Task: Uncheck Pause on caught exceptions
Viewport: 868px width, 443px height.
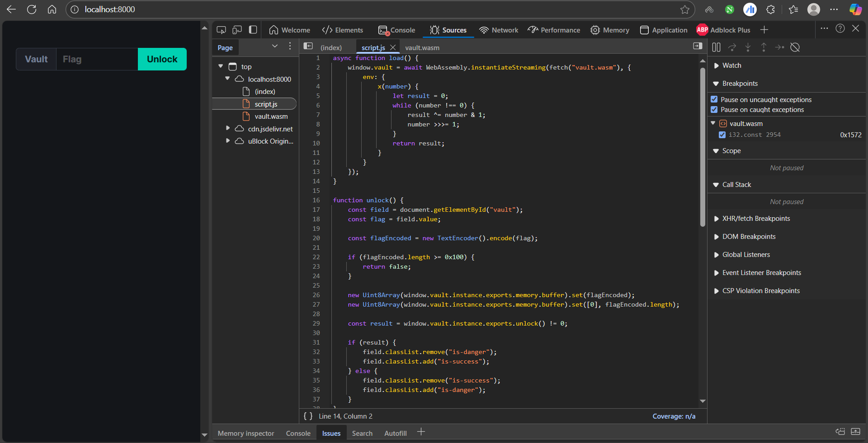Action: click(x=714, y=110)
